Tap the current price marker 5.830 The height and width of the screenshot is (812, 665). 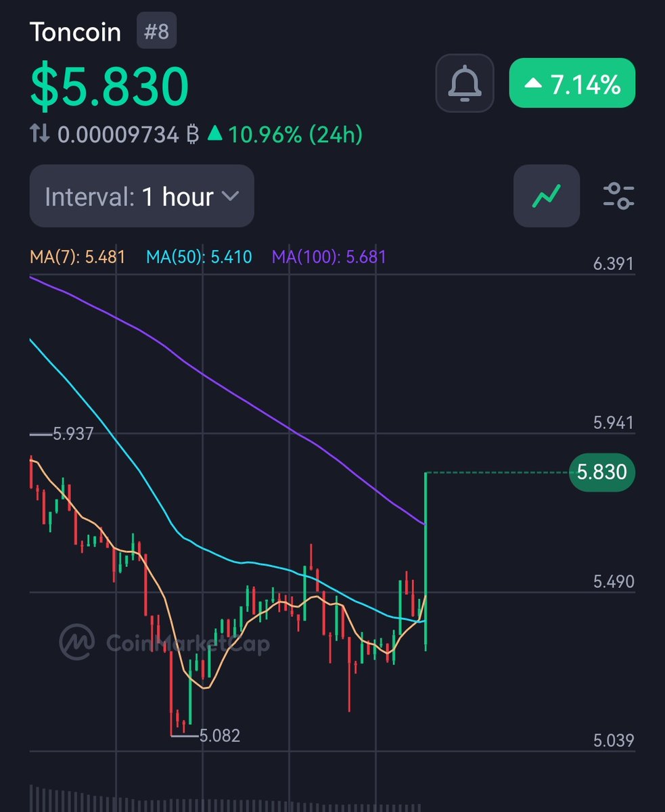[602, 472]
